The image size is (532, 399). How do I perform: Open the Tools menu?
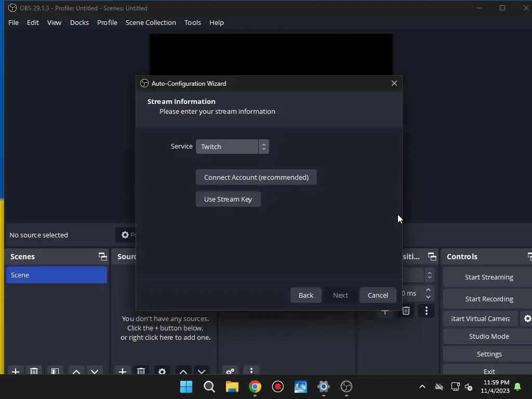click(x=192, y=22)
